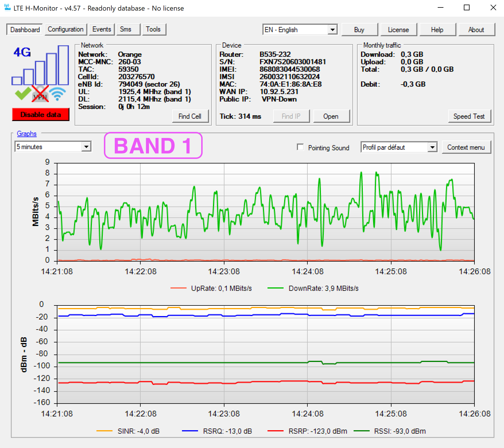Click the blue Wi-Fi status icon
Image resolution: width=504 pixels, height=448 pixels.
point(57,94)
